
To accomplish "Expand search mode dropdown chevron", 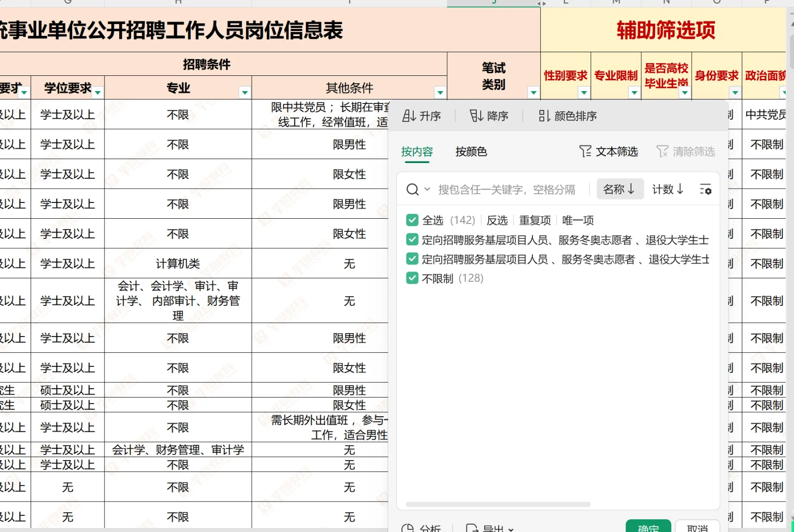I will [427, 190].
